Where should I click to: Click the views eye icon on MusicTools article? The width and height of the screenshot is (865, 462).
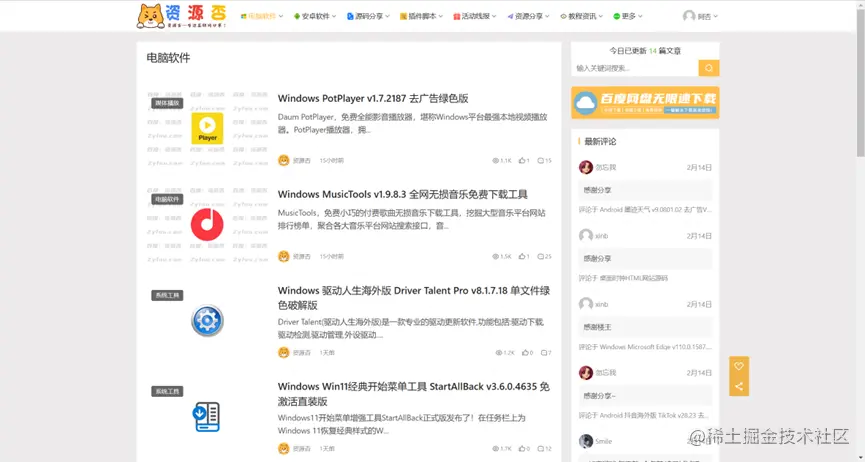click(x=495, y=257)
